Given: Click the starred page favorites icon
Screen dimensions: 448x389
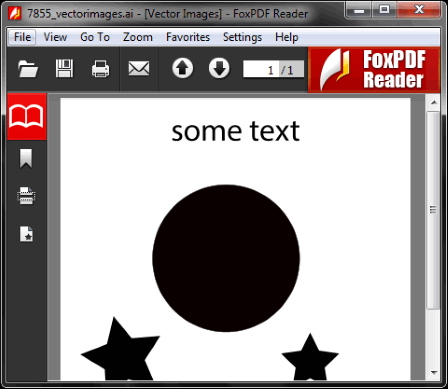Looking at the screenshot, I should pyautogui.click(x=26, y=234).
